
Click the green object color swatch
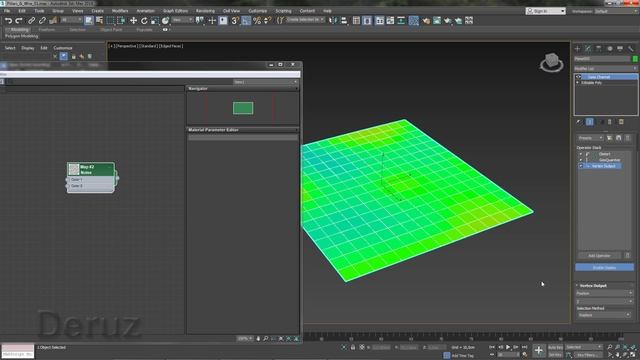(635, 59)
